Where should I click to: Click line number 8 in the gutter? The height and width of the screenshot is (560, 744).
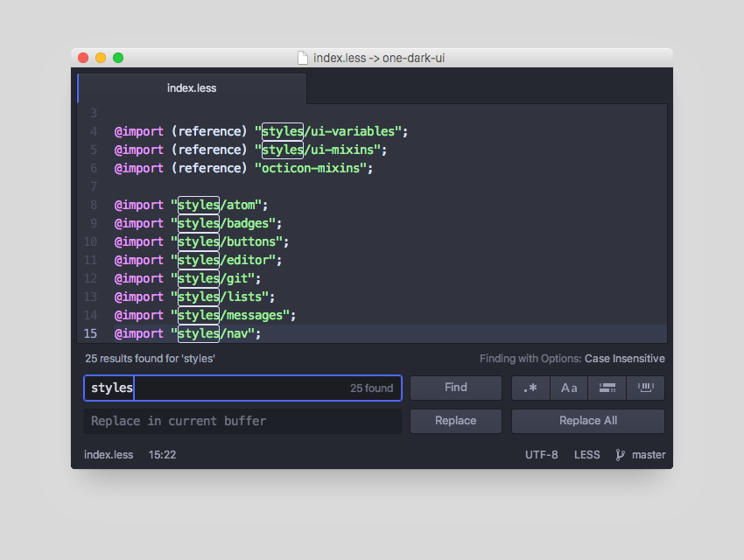pos(93,205)
